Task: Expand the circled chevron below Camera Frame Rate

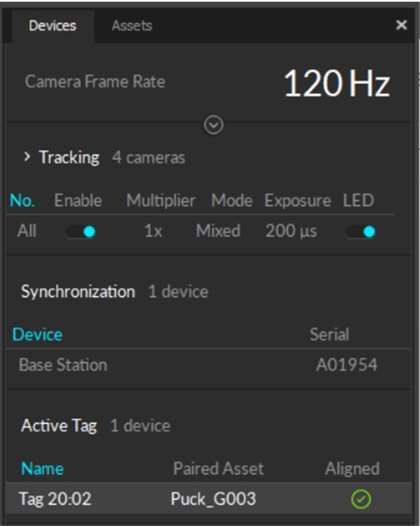Action: coord(213,125)
